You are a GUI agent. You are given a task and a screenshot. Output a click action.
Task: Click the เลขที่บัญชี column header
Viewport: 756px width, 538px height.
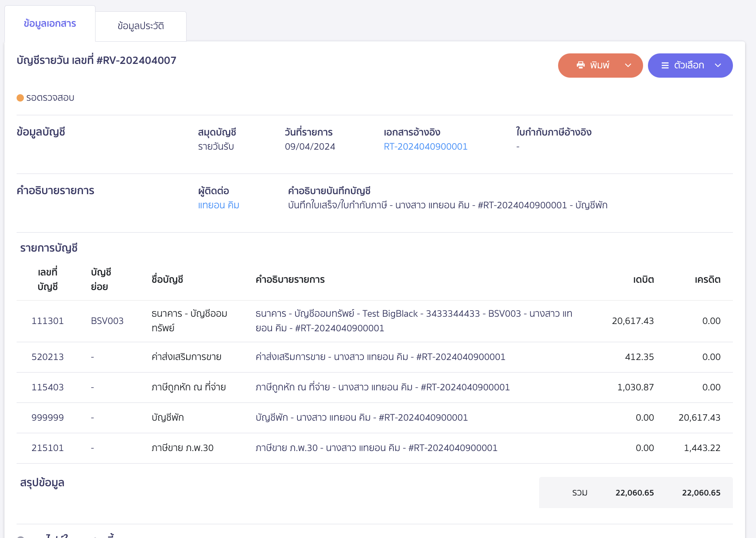(48, 280)
